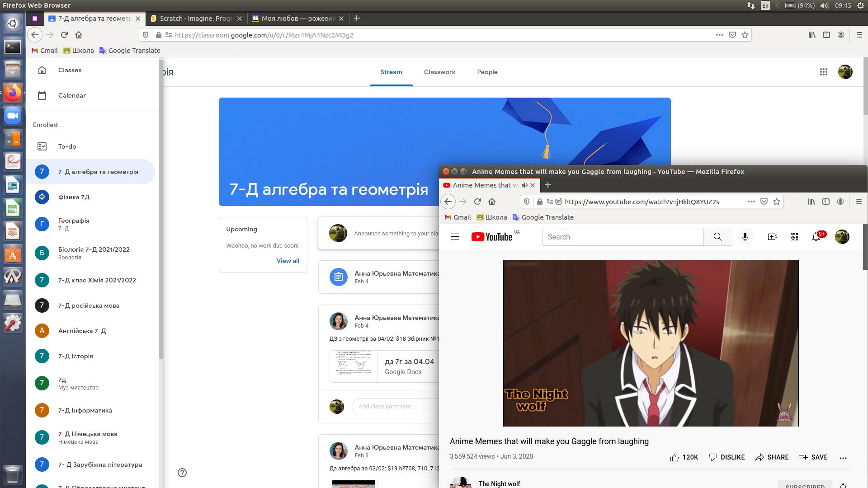Click the YouTube create video icon
868x488 pixels.
pyautogui.click(x=772, y=237)
